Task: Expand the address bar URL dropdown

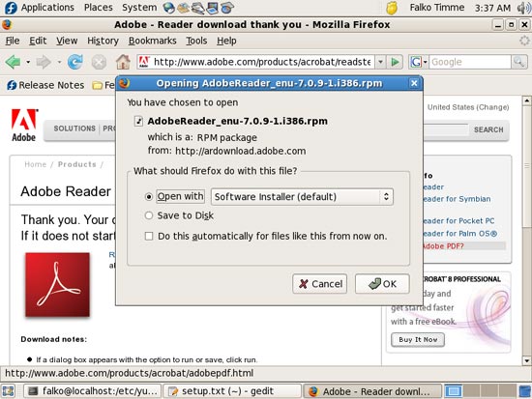Action: tap(380, 62)
